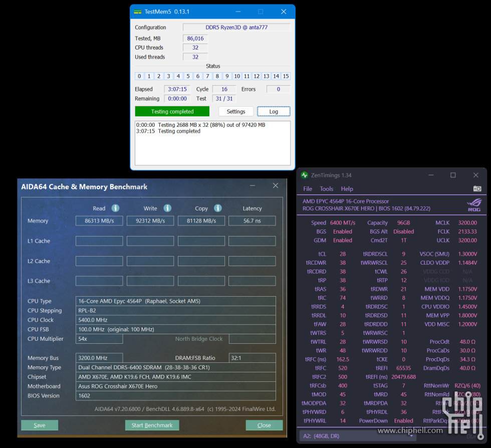The image size is (491, 448).
Task: Click the TestMem5 log text area
Action: tap(212, 143)
